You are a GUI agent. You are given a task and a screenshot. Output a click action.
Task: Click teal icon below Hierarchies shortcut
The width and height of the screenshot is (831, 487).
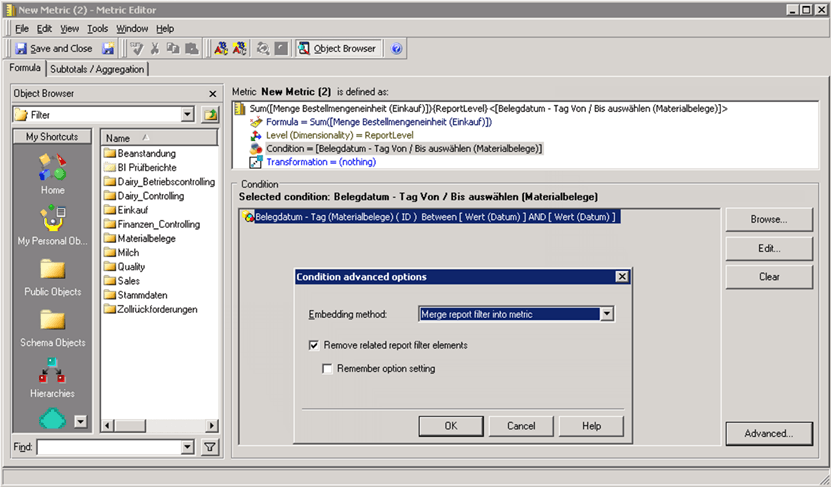tap(52, 419)
